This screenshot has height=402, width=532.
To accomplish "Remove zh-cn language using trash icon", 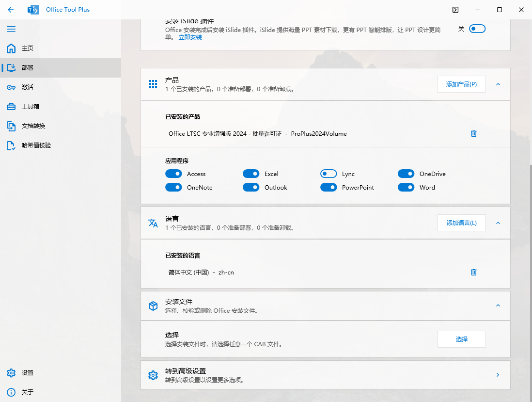I will click(x=473, y=272).
